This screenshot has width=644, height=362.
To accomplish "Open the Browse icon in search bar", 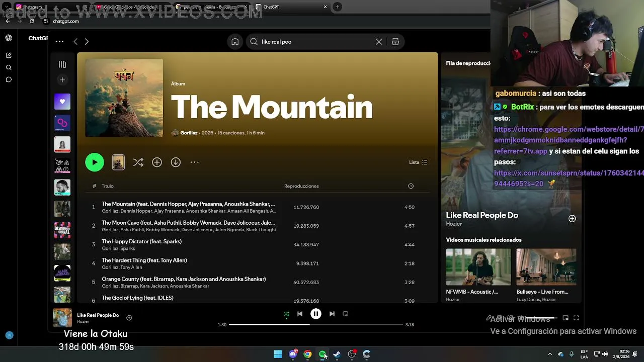I will (x=395, y=42).
